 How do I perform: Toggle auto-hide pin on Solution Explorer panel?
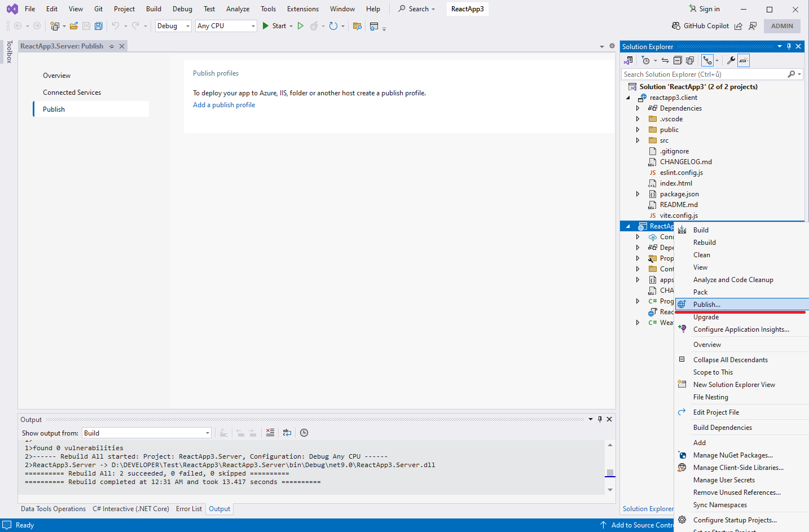[789, 46]
